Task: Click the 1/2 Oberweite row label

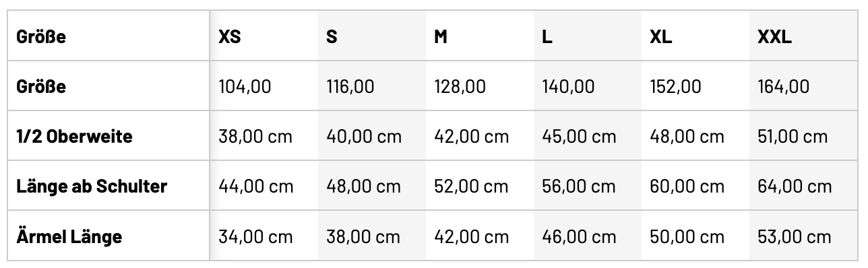Action: pos(74,137)
